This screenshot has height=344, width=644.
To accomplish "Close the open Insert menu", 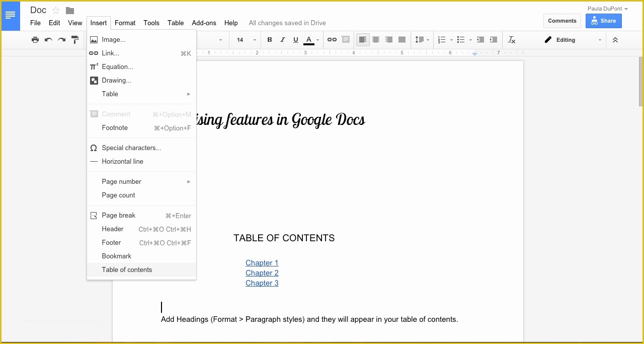I will click(x=99, y=23).
